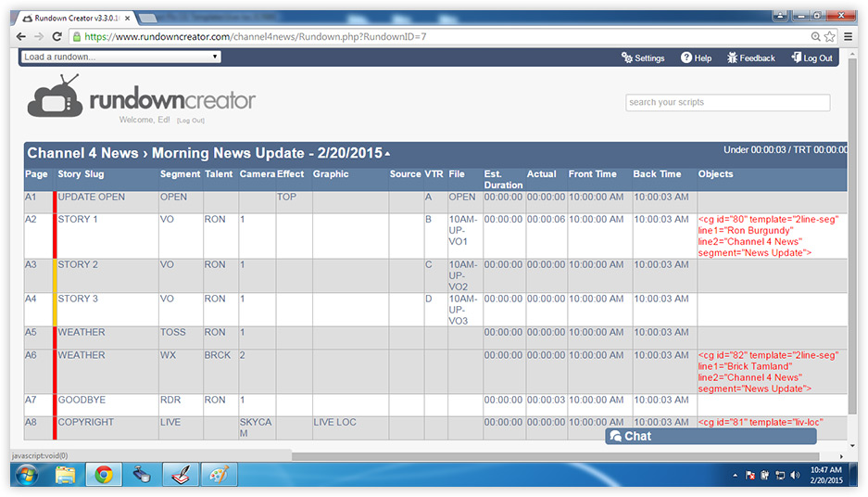Click the Action Center flag tray icon

coord(750,476)
